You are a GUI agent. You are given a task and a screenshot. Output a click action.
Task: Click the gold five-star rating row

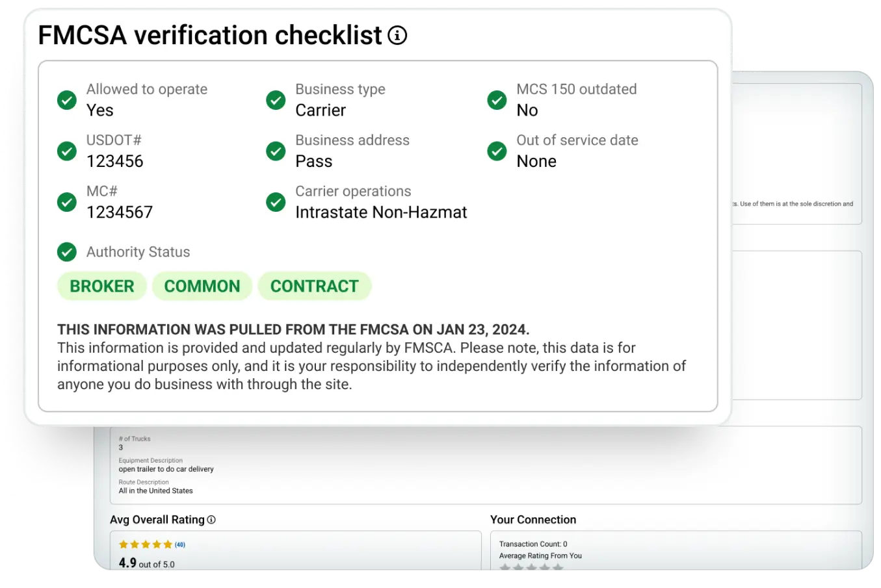click(146, 544)
